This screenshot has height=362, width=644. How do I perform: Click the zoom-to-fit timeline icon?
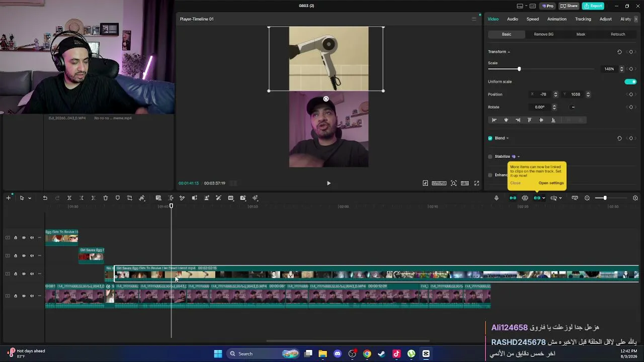575,198
